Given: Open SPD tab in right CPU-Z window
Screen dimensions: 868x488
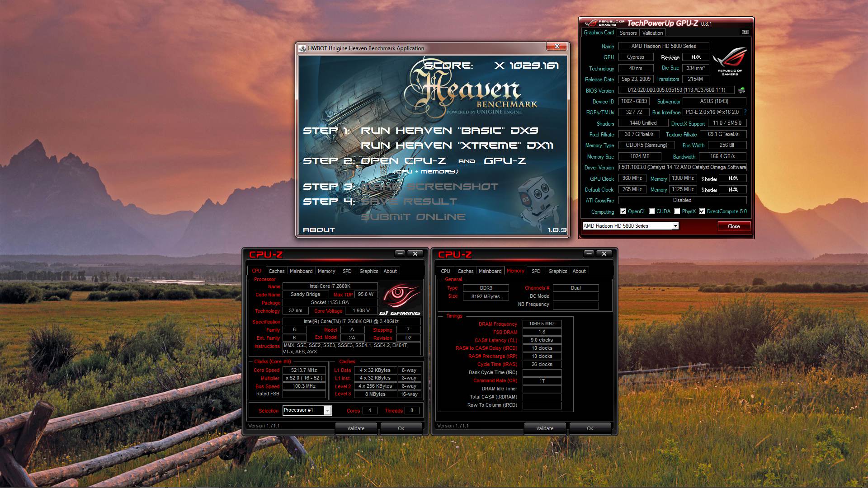Looking at the screenshot, I should click(x=536, y=271).
